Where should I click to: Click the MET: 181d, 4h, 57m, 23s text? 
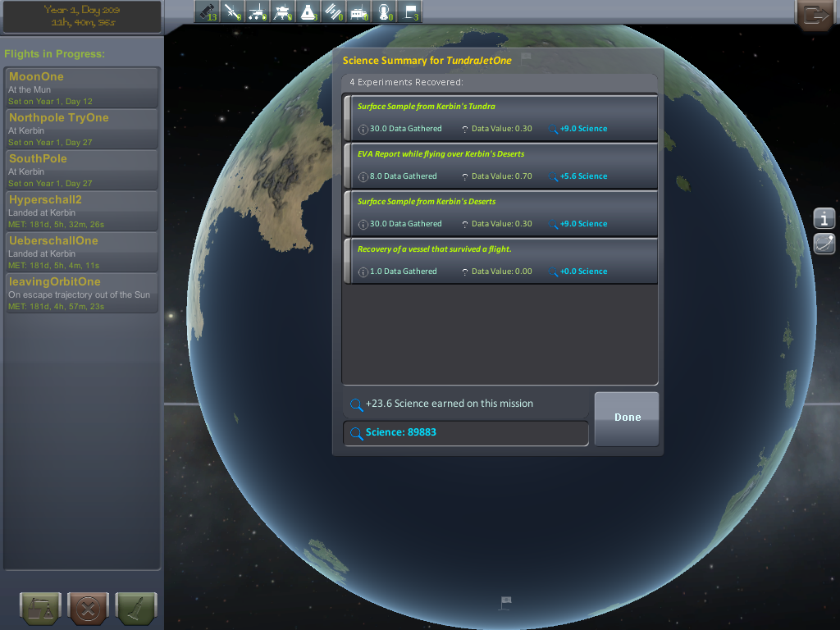(57, 307)
